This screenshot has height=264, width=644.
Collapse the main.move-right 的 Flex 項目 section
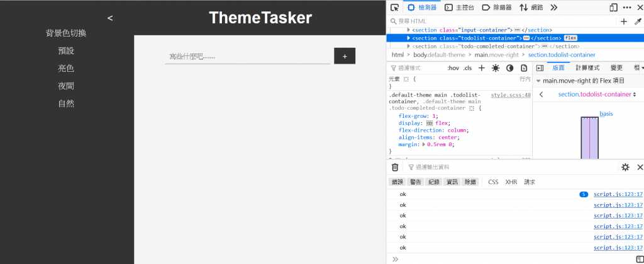[x=538, y=81]
